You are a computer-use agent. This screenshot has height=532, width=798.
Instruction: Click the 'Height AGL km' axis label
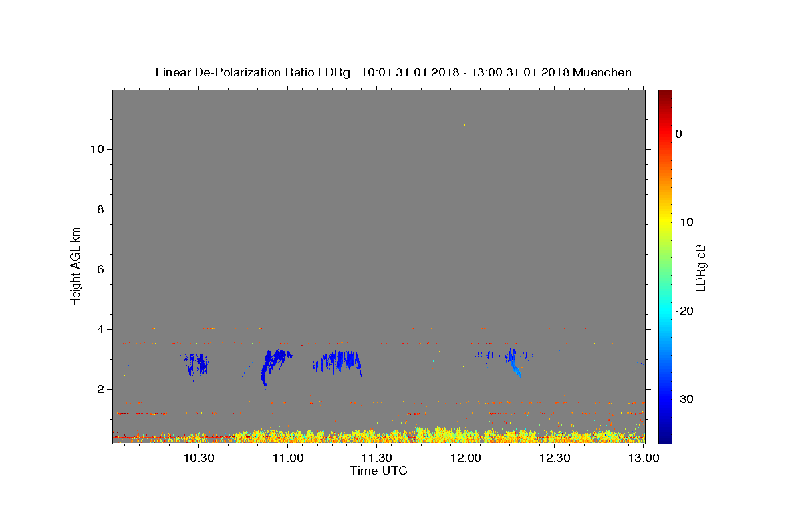point(76,266)
